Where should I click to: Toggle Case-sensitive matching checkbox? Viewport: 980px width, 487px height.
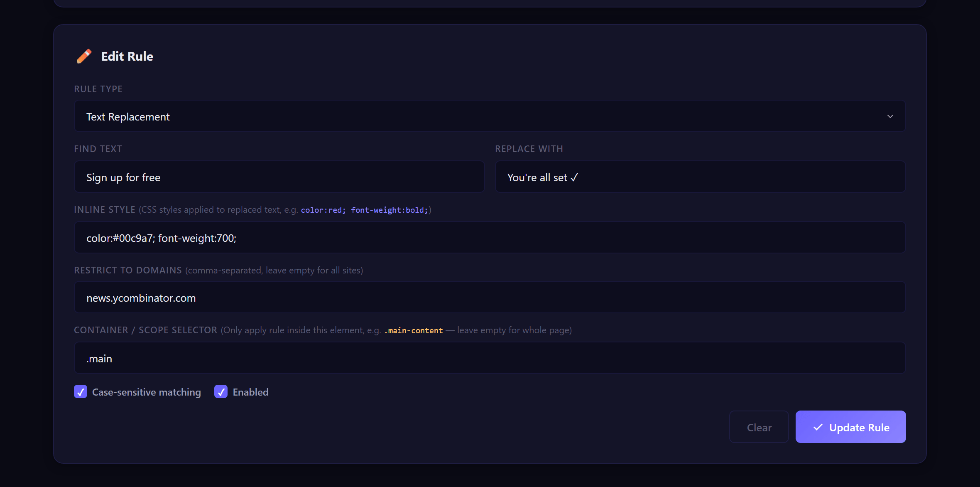(81, 392)
